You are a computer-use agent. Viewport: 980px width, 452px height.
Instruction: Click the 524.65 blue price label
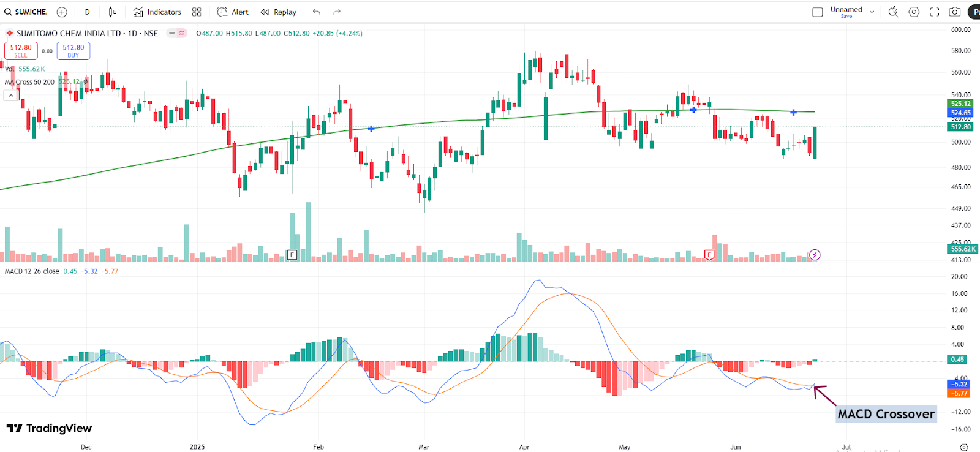[x=960, y=113]
